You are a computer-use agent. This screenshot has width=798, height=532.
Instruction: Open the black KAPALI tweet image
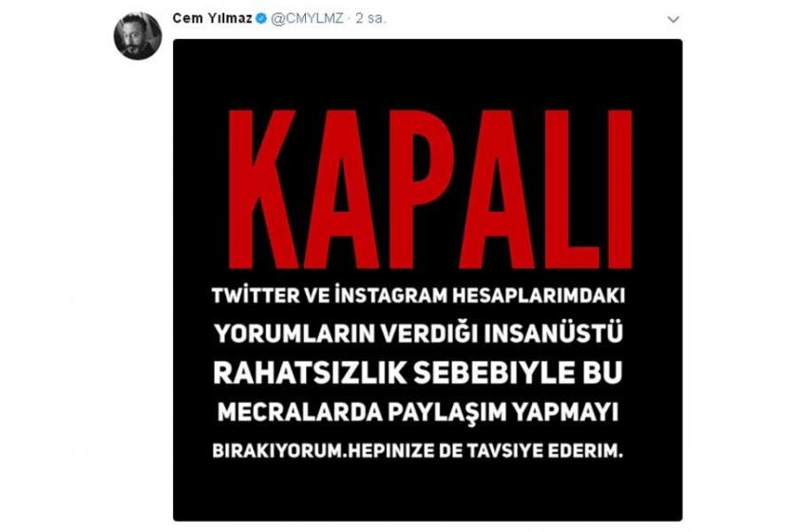coord(427,280)
